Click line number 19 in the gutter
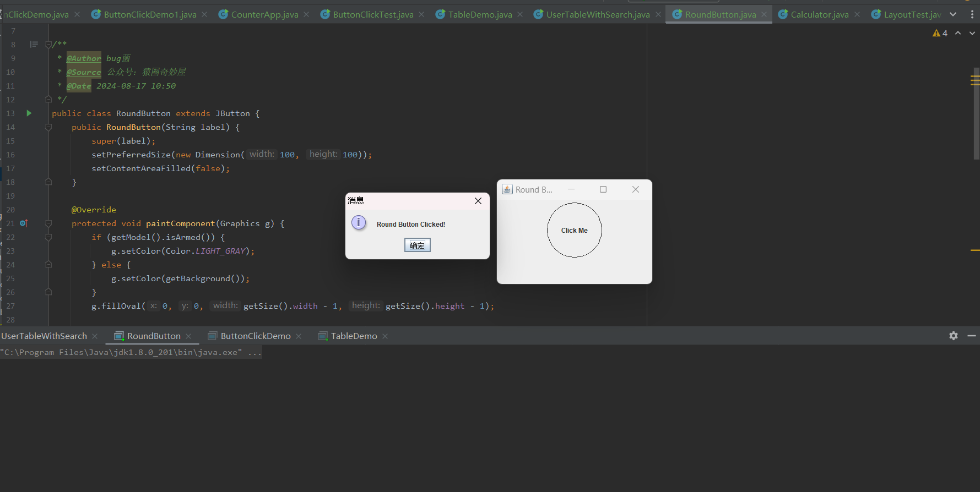980x492 pixels. tap(10, 196)
